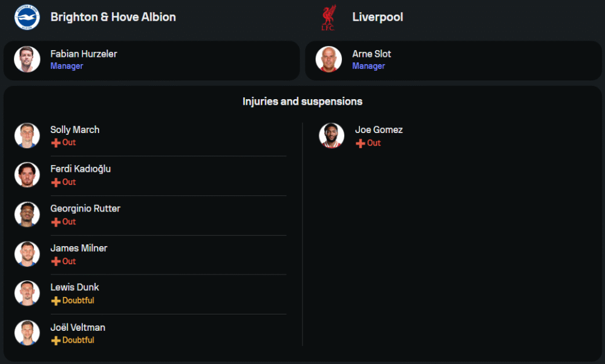This screenshot has height=364, width=605.
Task: Click the red injury cross under Joe Gomez
Action: (x=361, y=143)
